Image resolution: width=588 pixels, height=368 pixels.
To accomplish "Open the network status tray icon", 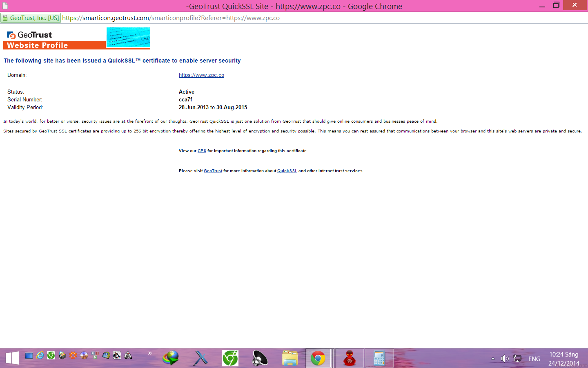I will pos(517,359).
